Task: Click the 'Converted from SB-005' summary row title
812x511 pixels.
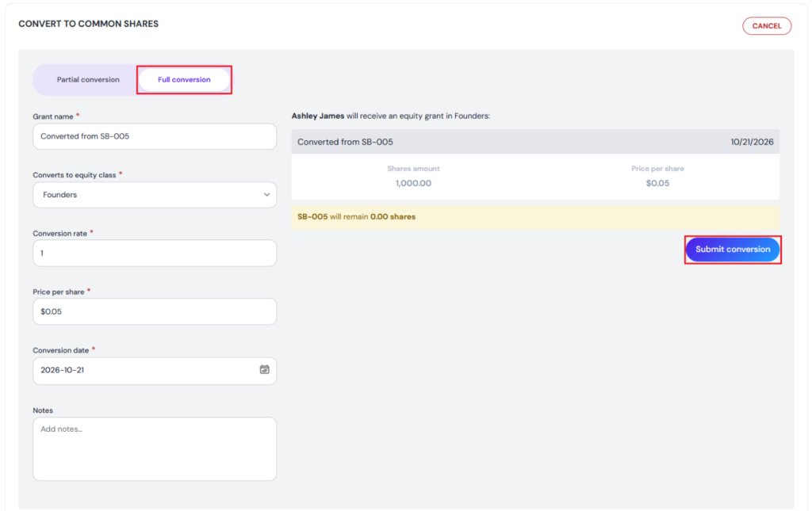Action: point(345,142)
